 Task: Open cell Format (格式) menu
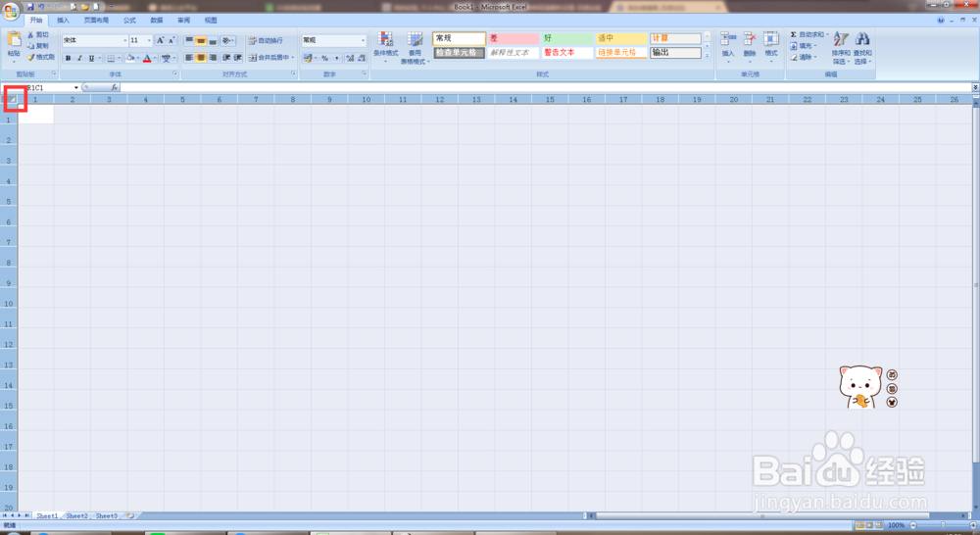771,47
